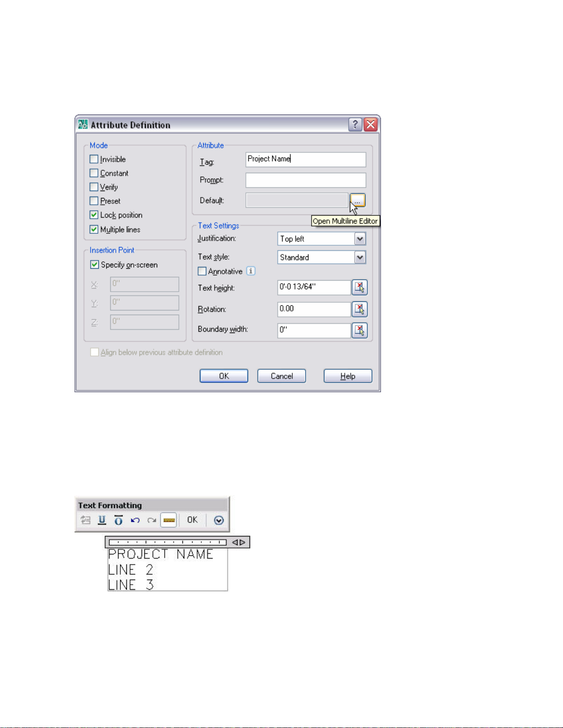563x728 pixels.
Task: Click the Text height field
Action: (314, 288)
